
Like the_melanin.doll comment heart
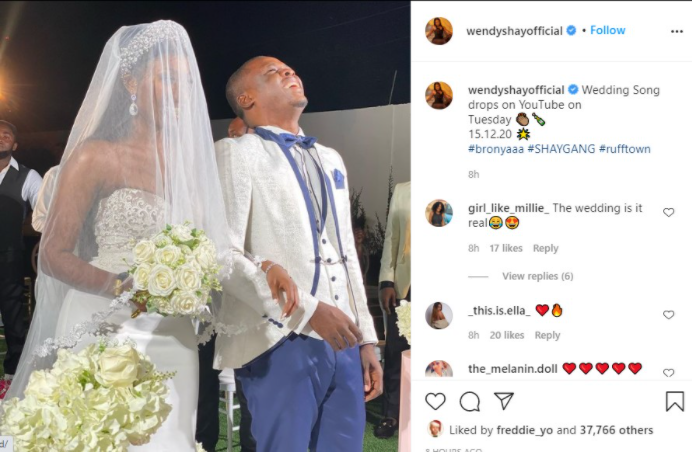coord(669,373)
